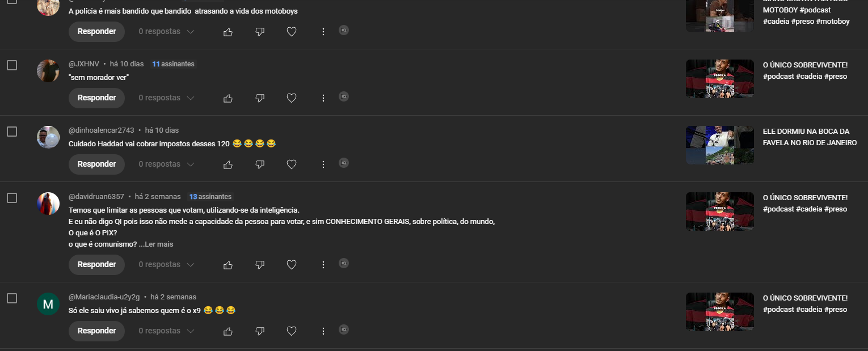This screenshot has height=351, width=868.
Task: Dislike the comment by @Mariaclaudia-u2y2g
Action: tap(260, 331)
